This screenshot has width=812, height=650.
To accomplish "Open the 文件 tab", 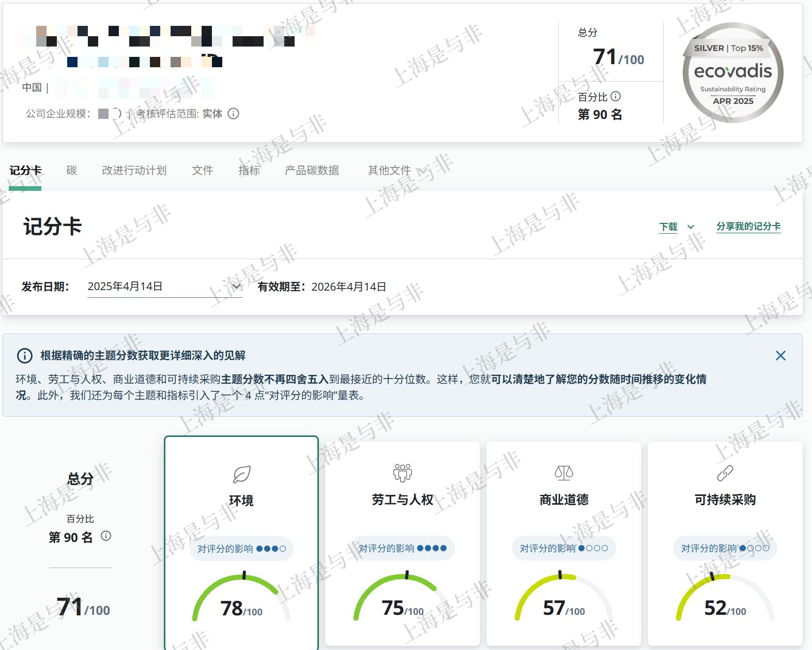I will tap(202, 171).
